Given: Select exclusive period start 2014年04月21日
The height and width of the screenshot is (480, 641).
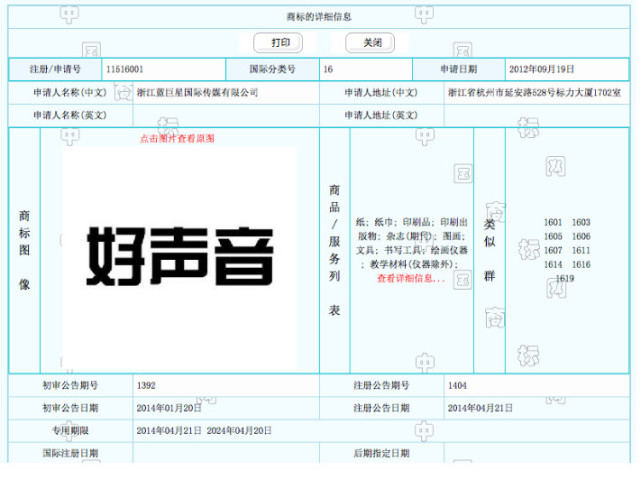Looking at the screenshot, I should pyautogui.click(x=169, y=431).
